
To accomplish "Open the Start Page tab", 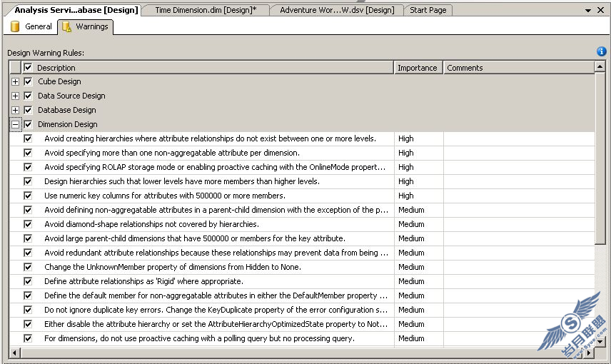I will coord(428,10).
